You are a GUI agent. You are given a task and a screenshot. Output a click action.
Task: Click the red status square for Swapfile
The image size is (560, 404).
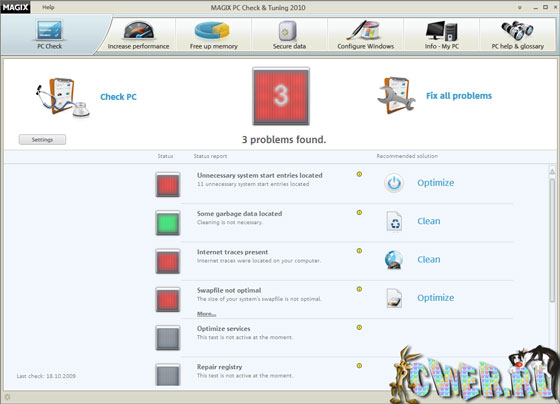tap(168, 300)
